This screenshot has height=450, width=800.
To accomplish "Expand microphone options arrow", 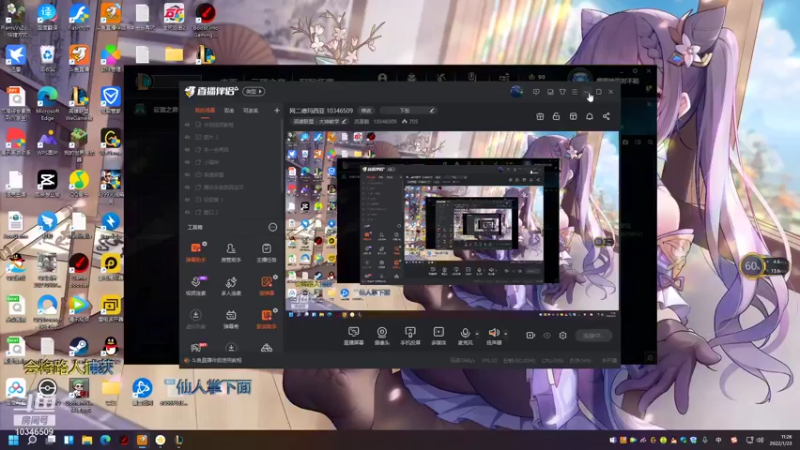I will coord(477,334).
